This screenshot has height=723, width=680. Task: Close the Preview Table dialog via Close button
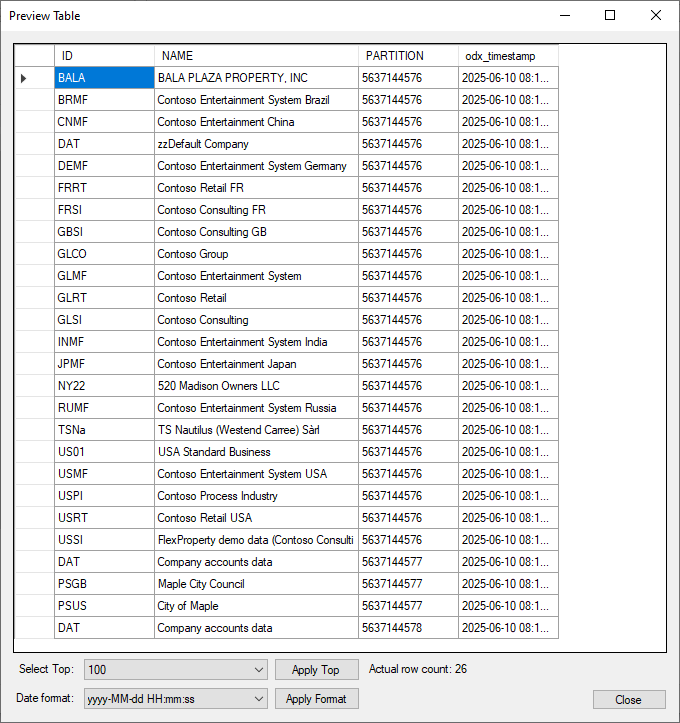click(629, 699)
